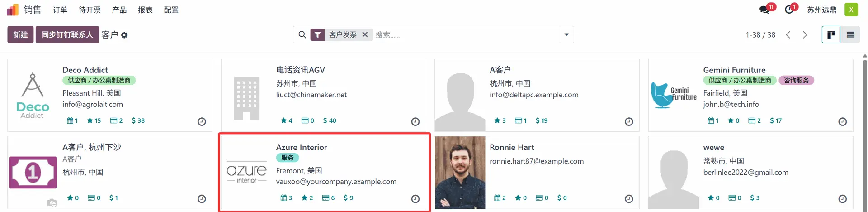Click the green 服务 tag on Azure Interior

tap(287, 158)
